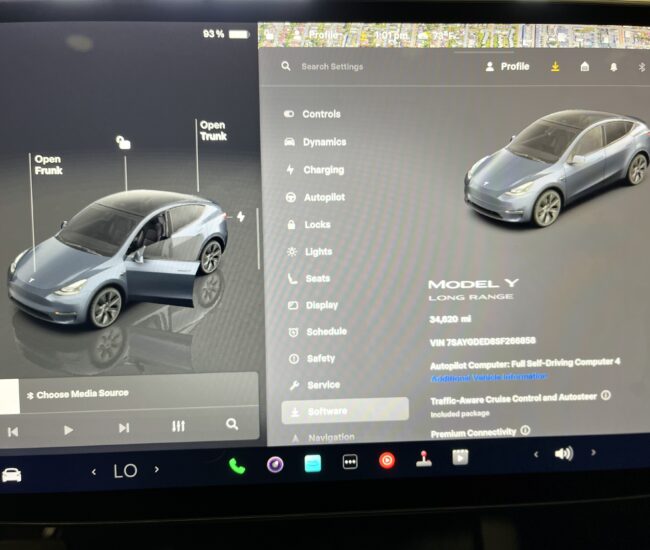Image resolution: width=650 pixels, height=550 pixels.
Task: Skip to next track
Action: pyautogui.click(x=124, y=428)
